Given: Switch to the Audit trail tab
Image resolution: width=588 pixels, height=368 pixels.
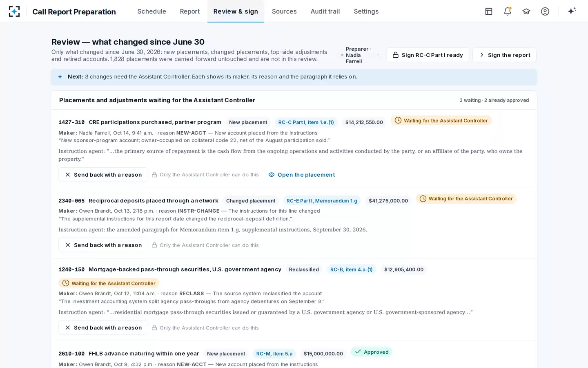Looking at the screenshot, I should coord(325,11).
